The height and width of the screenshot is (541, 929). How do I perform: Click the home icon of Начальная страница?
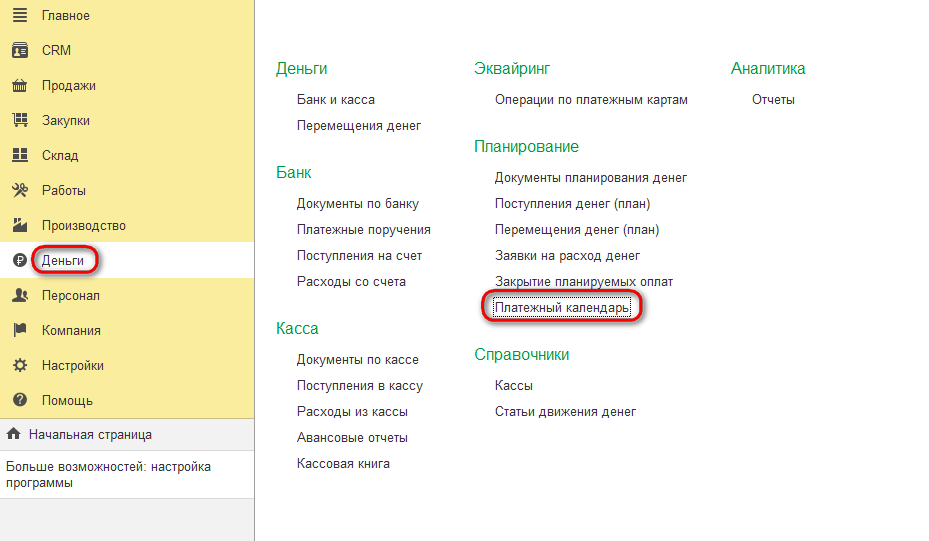13,434
